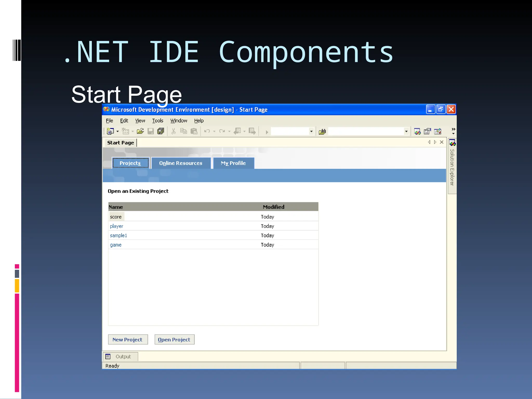Click the tab scroll right arrow

pyautogui.click(x=435, y=142)
